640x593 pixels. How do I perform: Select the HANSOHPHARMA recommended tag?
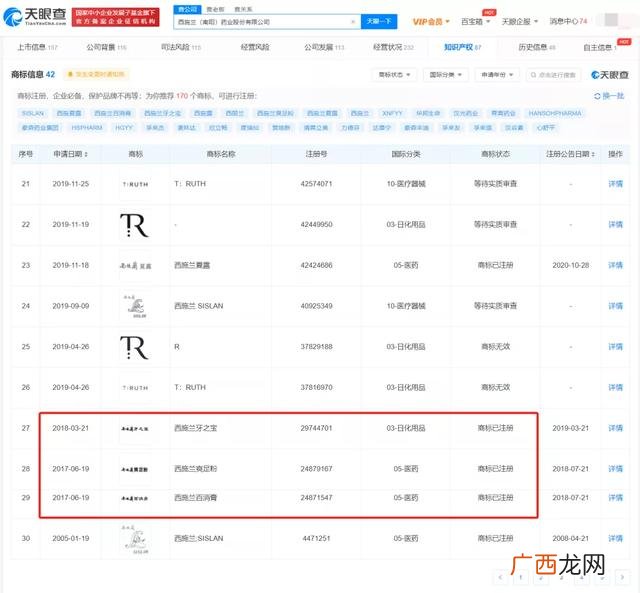click(x=555, y=113)
